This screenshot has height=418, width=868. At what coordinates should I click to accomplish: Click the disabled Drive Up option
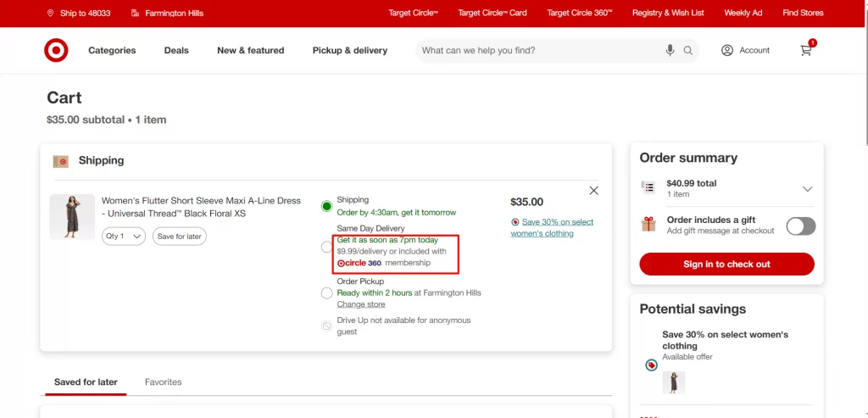tap(326, 326)
